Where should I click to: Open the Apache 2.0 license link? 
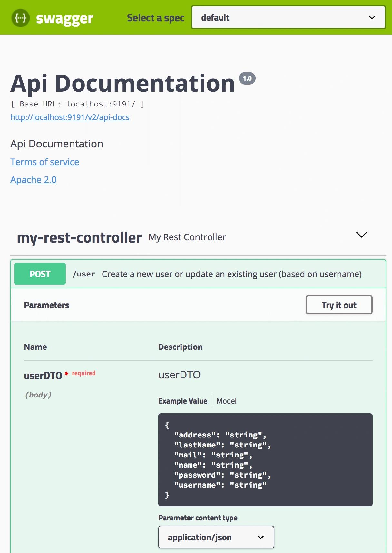(x=33, y=180)
